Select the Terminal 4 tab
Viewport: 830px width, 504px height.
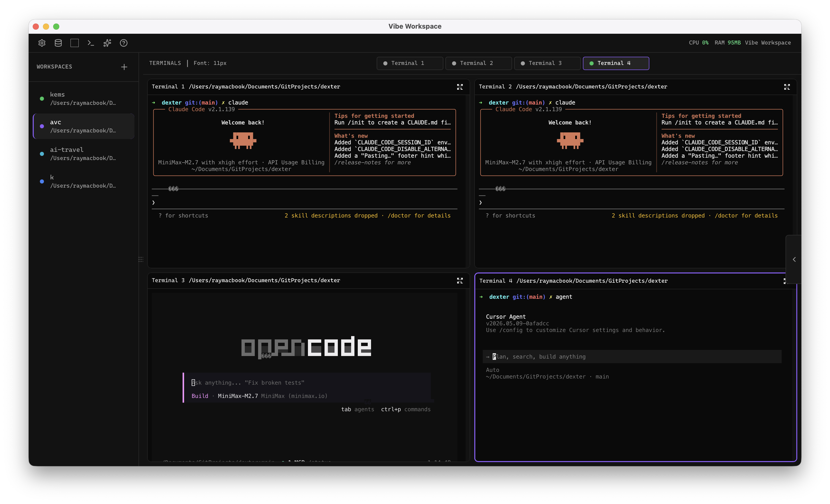pos(616,63)
